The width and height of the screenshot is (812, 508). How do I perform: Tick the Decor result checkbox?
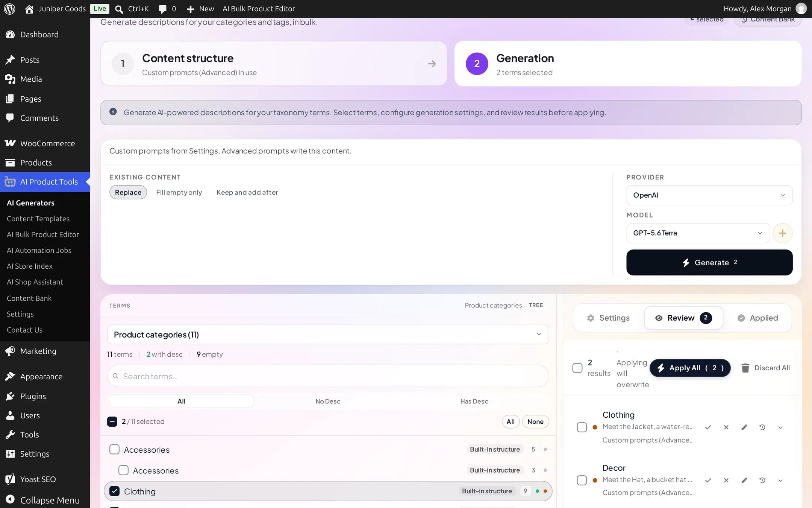[x=582, y=481]
